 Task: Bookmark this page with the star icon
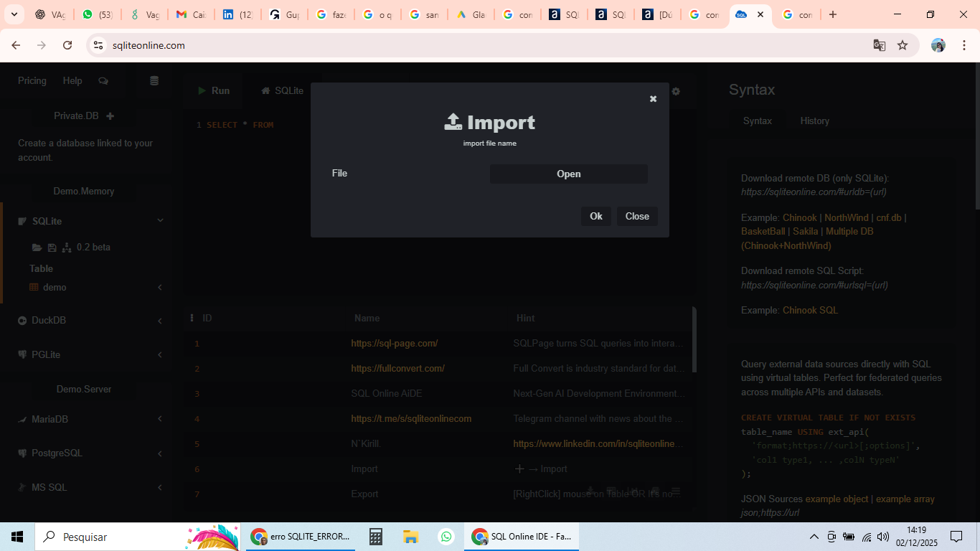[903, 45]
